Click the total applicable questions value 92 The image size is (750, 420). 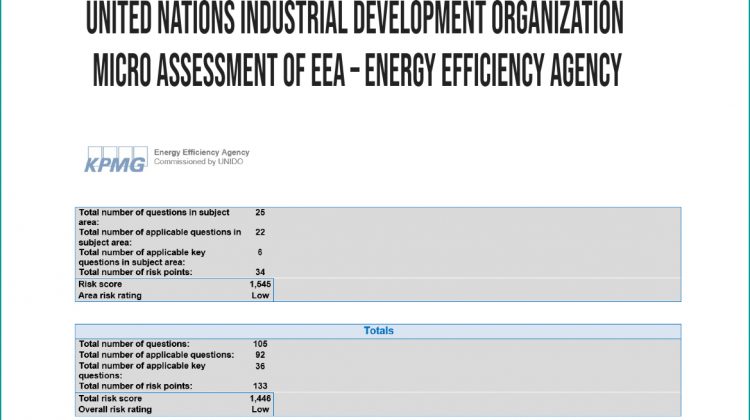[260, 355]
